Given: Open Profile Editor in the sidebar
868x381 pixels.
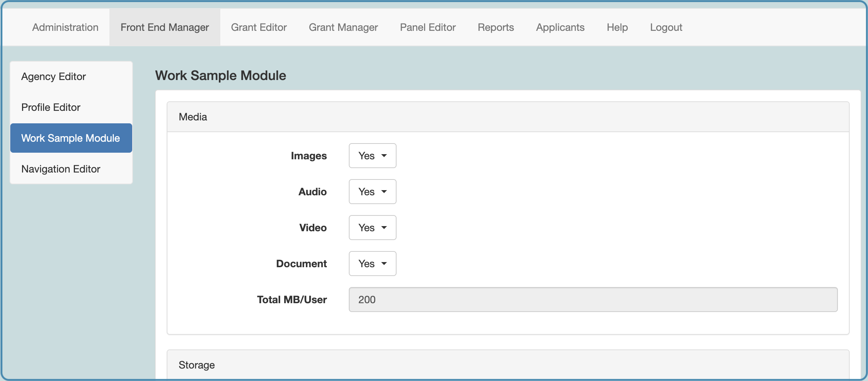Looking at the screenshot, I should coord(71,107).
